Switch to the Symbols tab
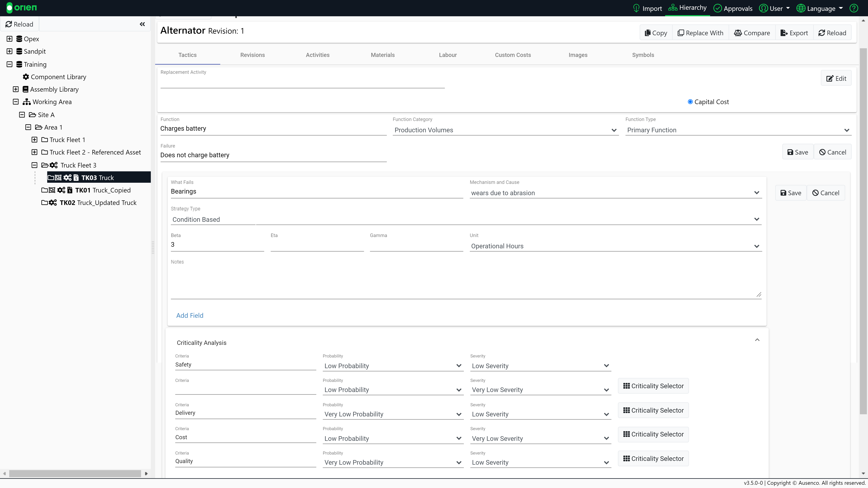868x488 pixels. pos(643,55)
